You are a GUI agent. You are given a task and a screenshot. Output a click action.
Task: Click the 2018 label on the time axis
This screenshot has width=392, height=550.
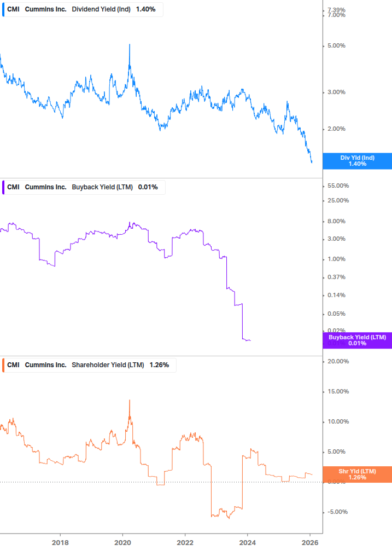click(60, 543)
